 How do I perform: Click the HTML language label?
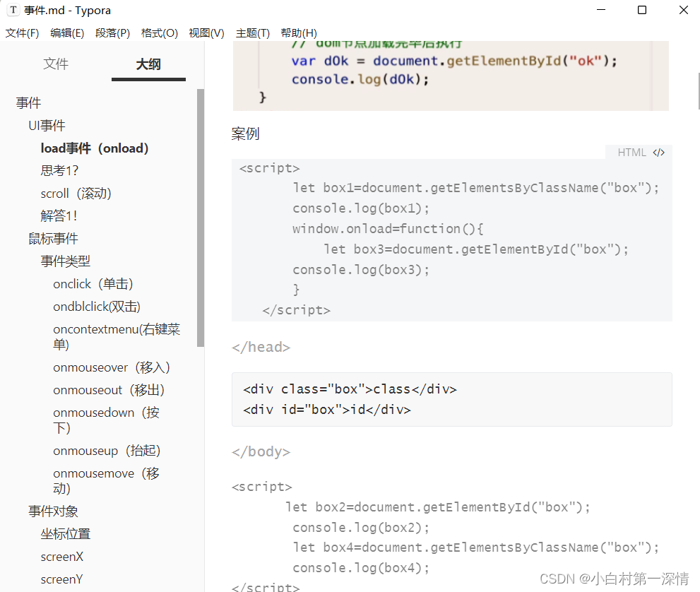[x=631, y=153]
